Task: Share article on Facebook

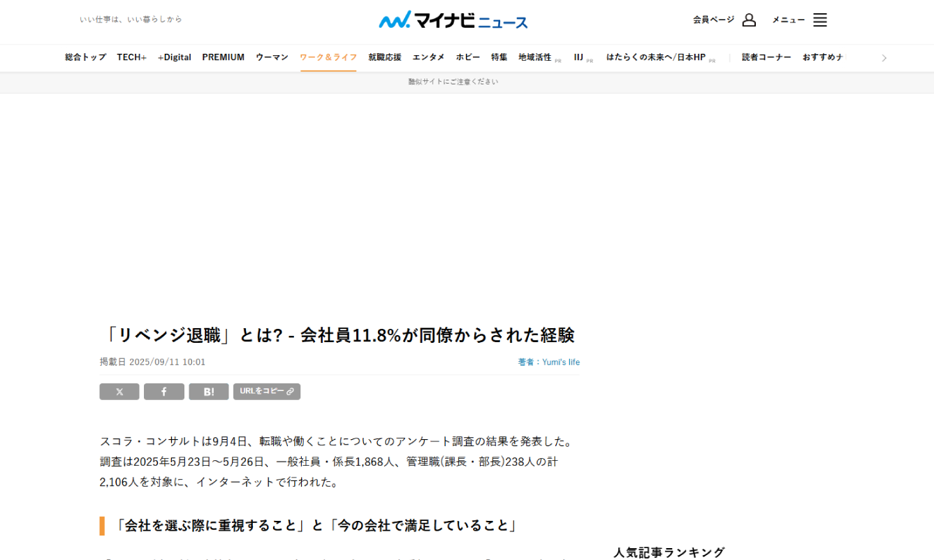Action: click(164, 392)
